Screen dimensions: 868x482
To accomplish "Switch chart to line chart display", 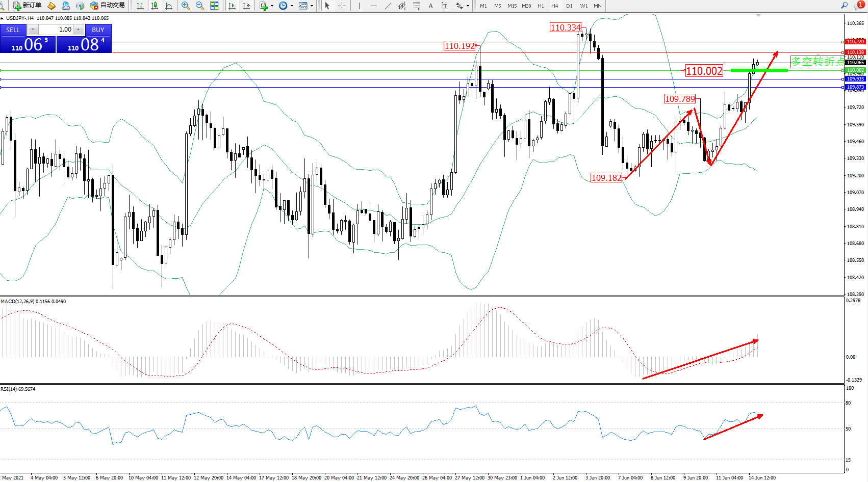I will [x=169, y=6].
